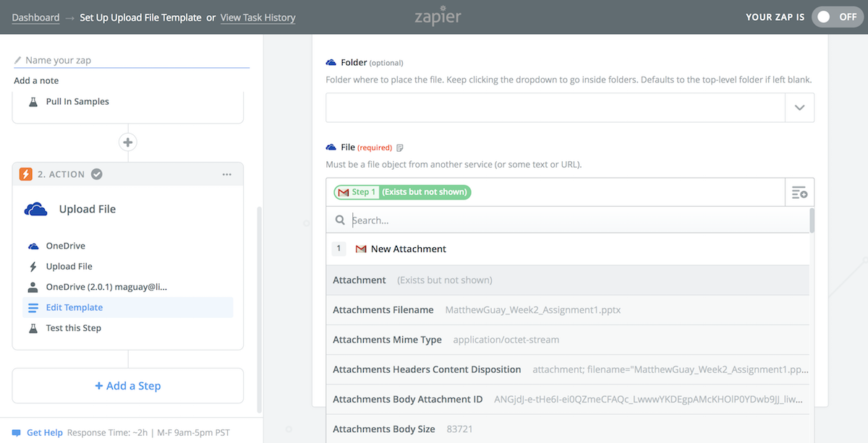Toggle the zap ON/OFF switch
The height and width of the screenshot is (443, 868).
pos(836,17)
